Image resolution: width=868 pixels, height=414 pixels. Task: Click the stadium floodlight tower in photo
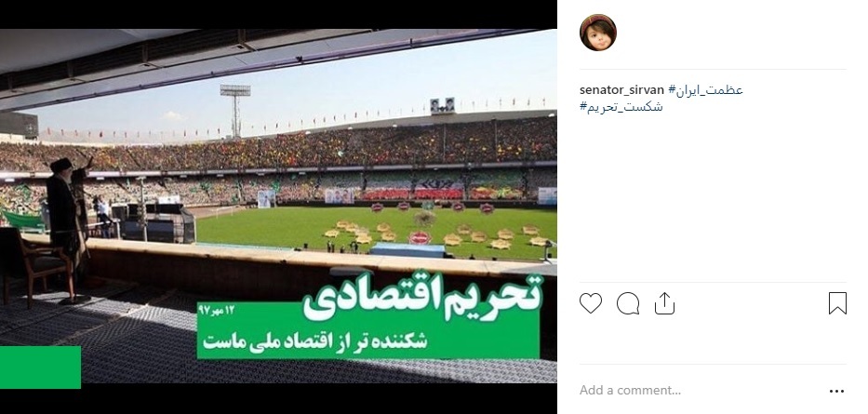point(235,110)
